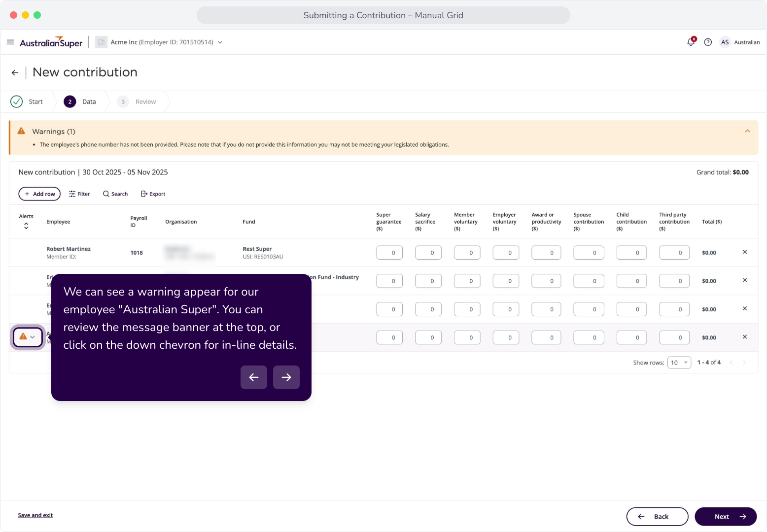767x532 pixels.
Task: Edit Award or productivity for Robert Martinez
Action: (x=546, y=253)
